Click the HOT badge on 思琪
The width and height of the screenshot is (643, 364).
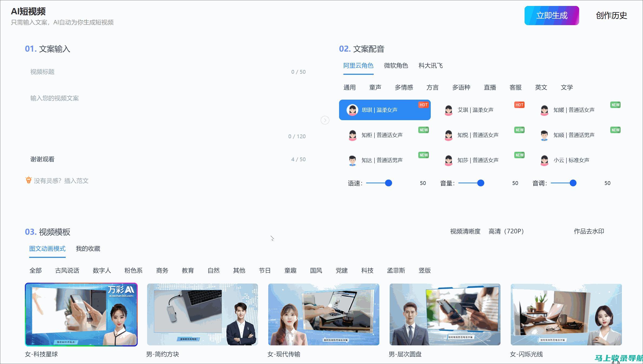[x=423, y=105]
